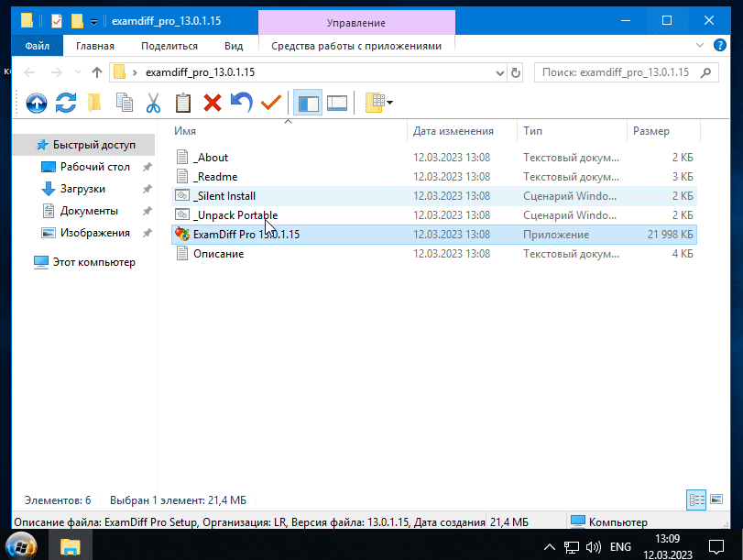Click into the search field for examdiff_pro_13.0.1.15
743x560 pixels.
[626, 72]
